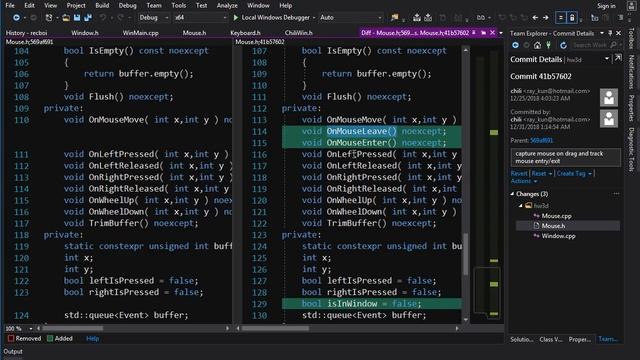The width and height of the screenshot is (640, 360).
Task: Click the Reset link
Action: coord(539,173)
